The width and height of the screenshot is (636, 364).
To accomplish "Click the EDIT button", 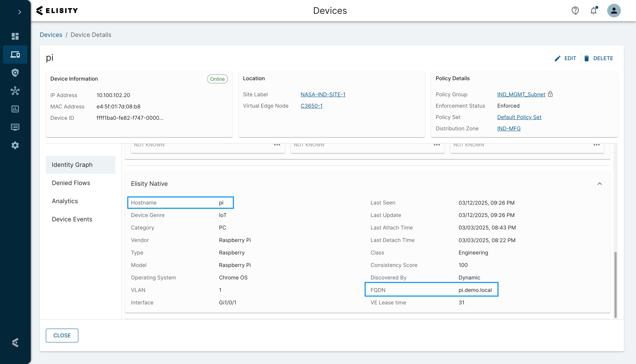I will click(x=565, y=58).
